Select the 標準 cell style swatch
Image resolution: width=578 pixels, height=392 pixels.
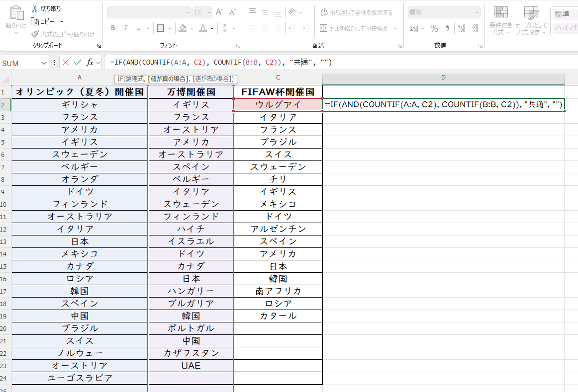point(565,14)
